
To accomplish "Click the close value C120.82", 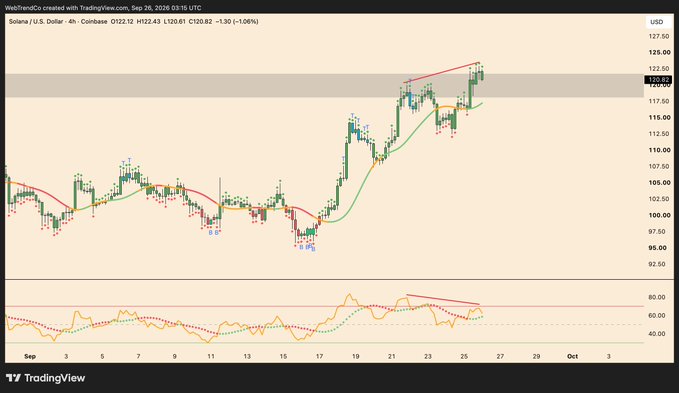I will [200, 21].
